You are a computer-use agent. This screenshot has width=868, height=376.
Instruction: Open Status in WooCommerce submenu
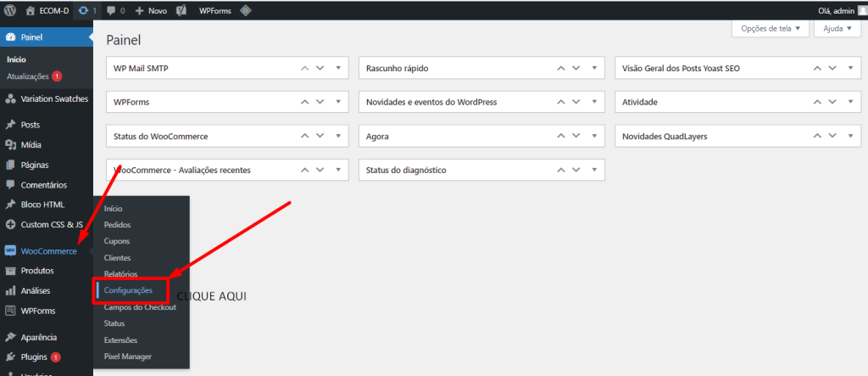[x=114, y=323]
